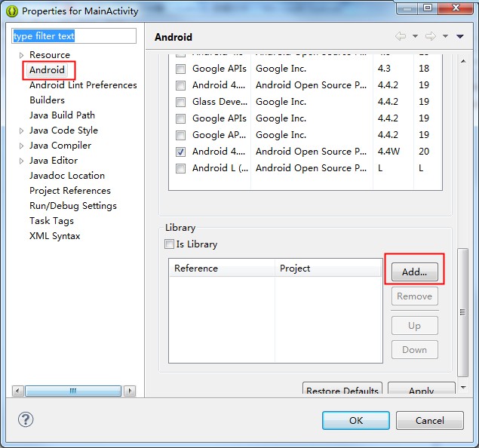
Task: Open Run/Debug Settings page
Action: (73, 206)
